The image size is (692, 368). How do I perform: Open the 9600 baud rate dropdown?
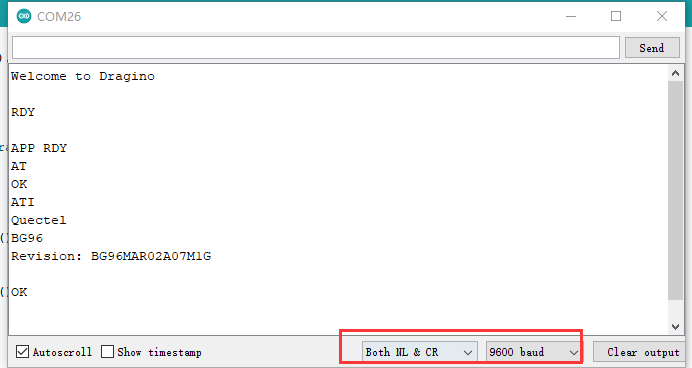(x=533, y=352)
